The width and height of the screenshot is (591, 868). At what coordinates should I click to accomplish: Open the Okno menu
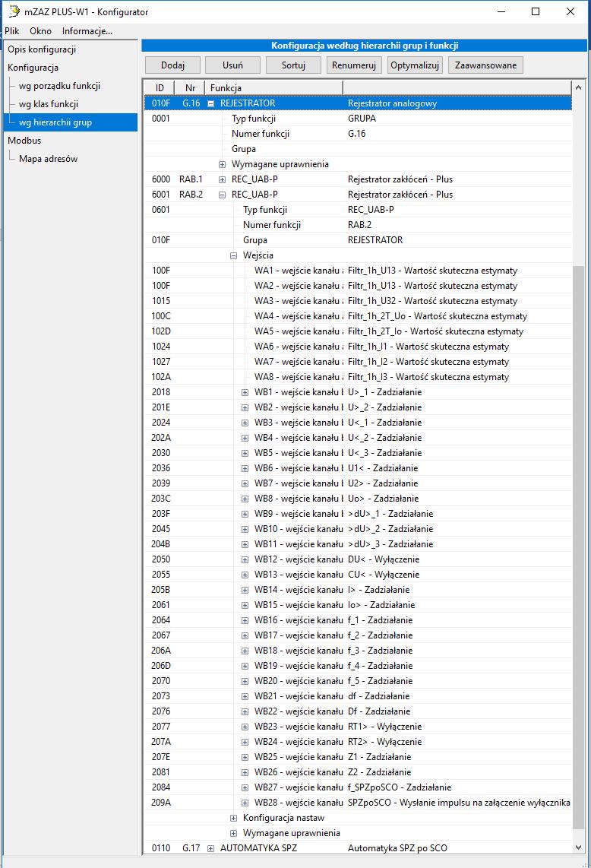coord(40,31)
